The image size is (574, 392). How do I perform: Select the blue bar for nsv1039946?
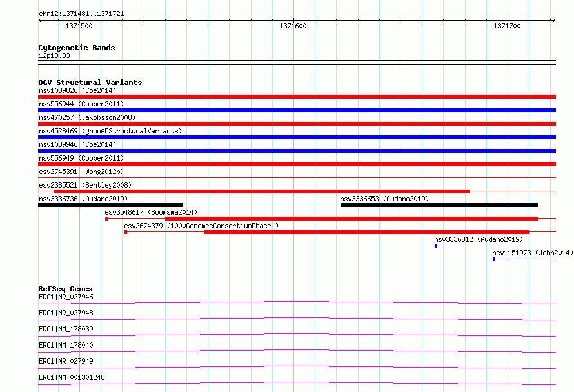click(297, 151)
